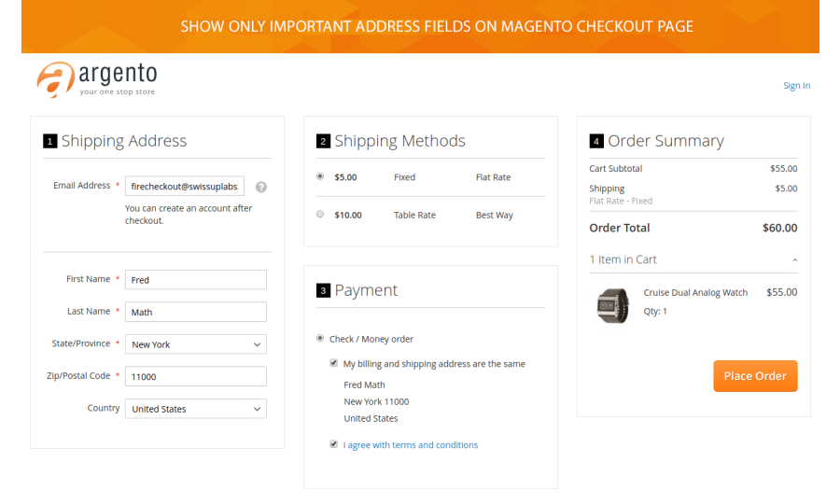Click the step 2 Shipping Methods number badge
Image resolution: width=840 pixels, height=504 pixels.
point(323,142)
